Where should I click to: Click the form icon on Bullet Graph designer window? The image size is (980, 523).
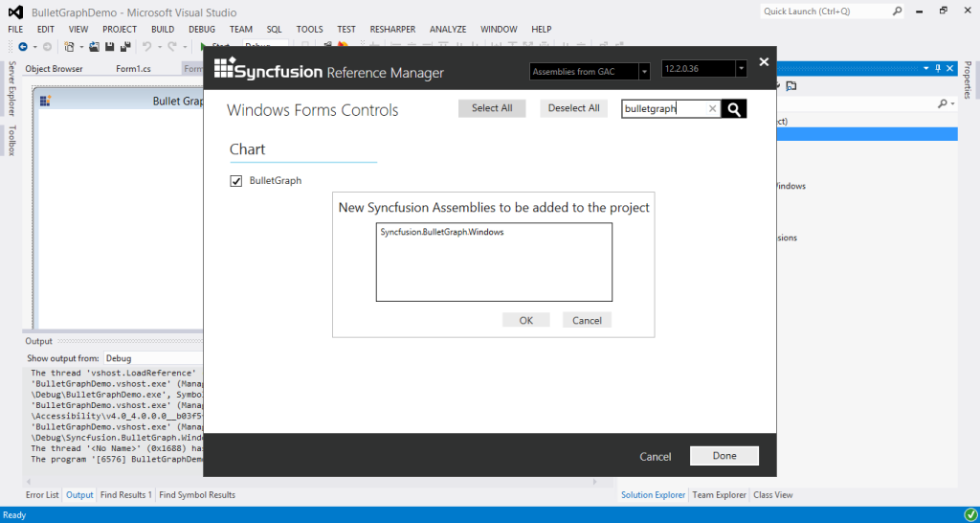45,101
